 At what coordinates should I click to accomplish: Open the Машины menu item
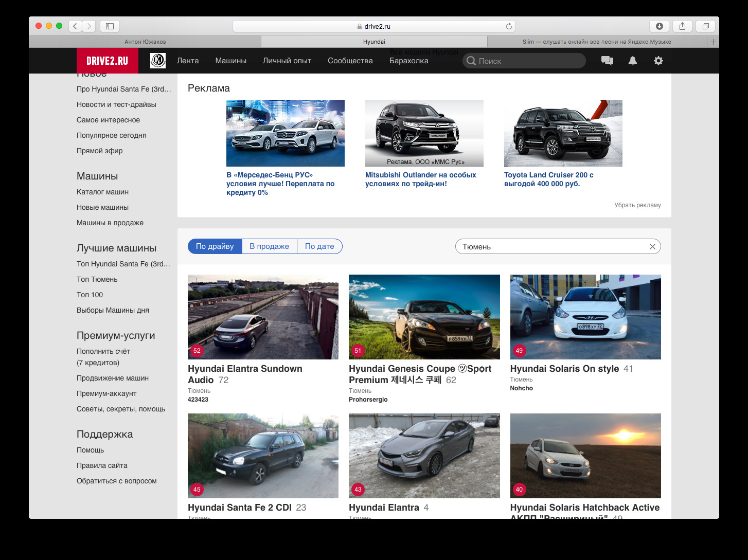pyautogui.click(x=230, y=61)
